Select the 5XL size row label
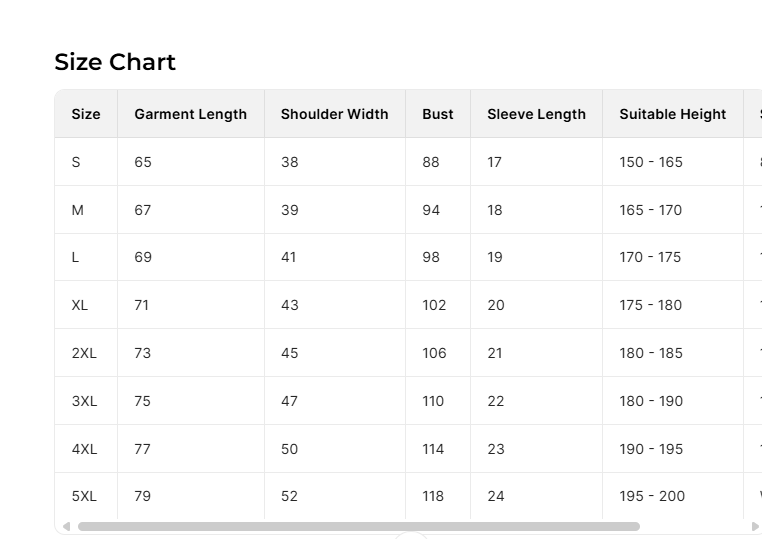Screen dimensions: 762x539 84,496
